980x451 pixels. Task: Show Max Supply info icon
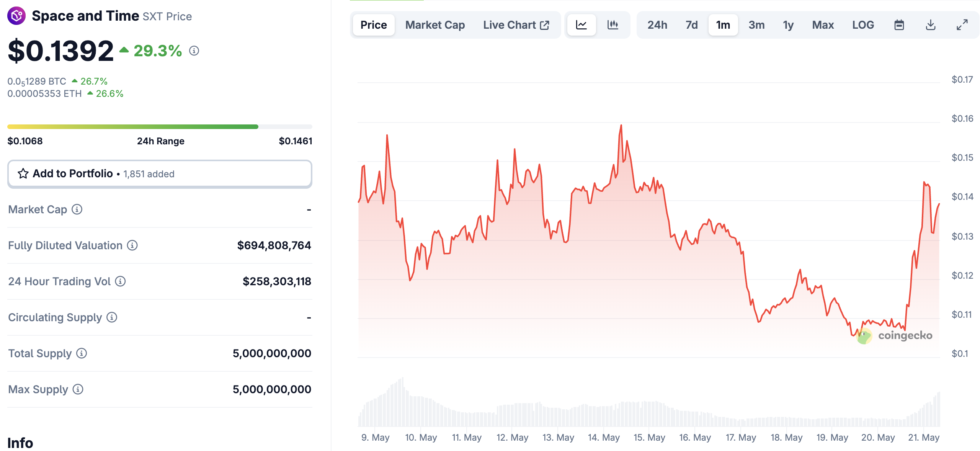tap(78, 389)
